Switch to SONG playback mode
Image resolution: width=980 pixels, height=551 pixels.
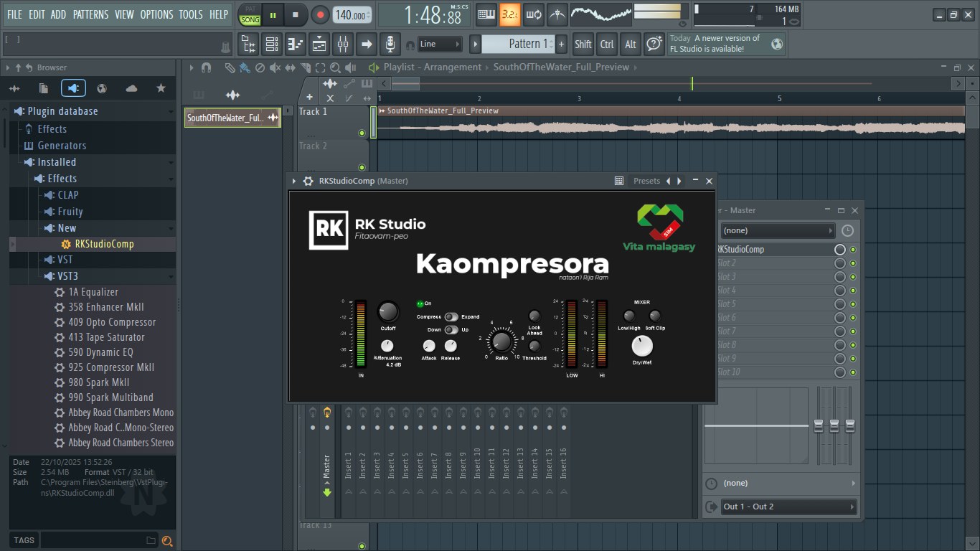[x=250, y=19]
